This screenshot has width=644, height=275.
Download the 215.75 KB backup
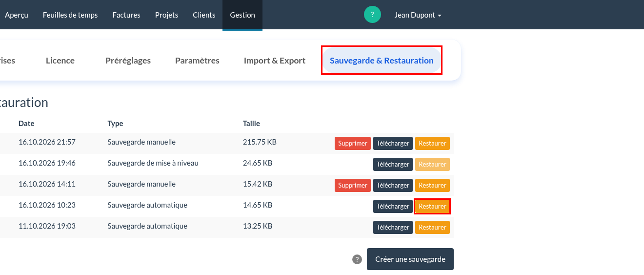pyautogui.click(x=393, y=143)
